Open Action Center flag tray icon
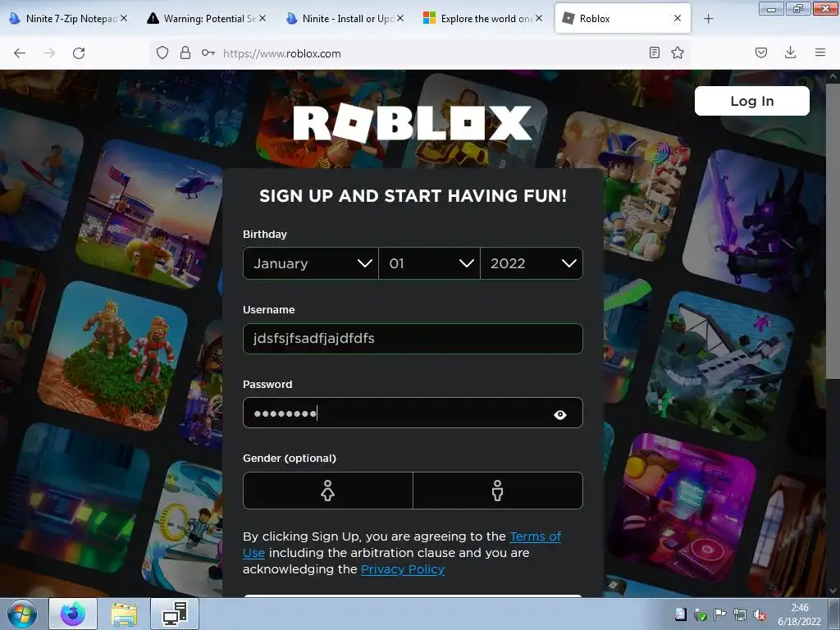Screen dimensions: 840x630 click(x=719, y=614)
